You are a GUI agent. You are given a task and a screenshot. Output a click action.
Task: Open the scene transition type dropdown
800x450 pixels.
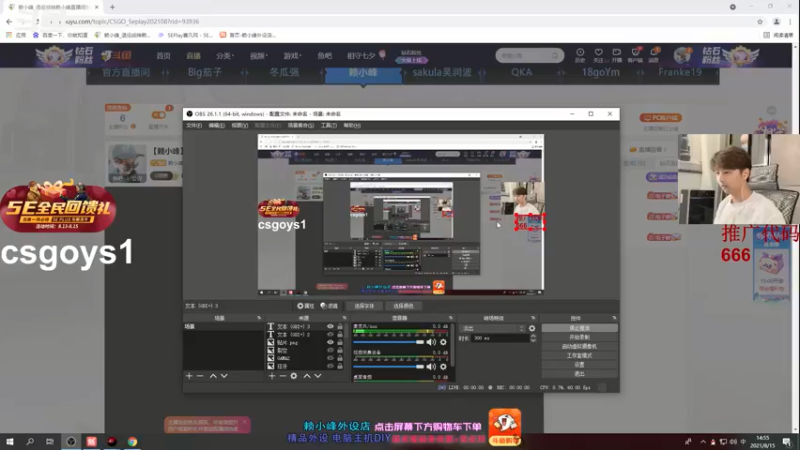coord(492,329)
